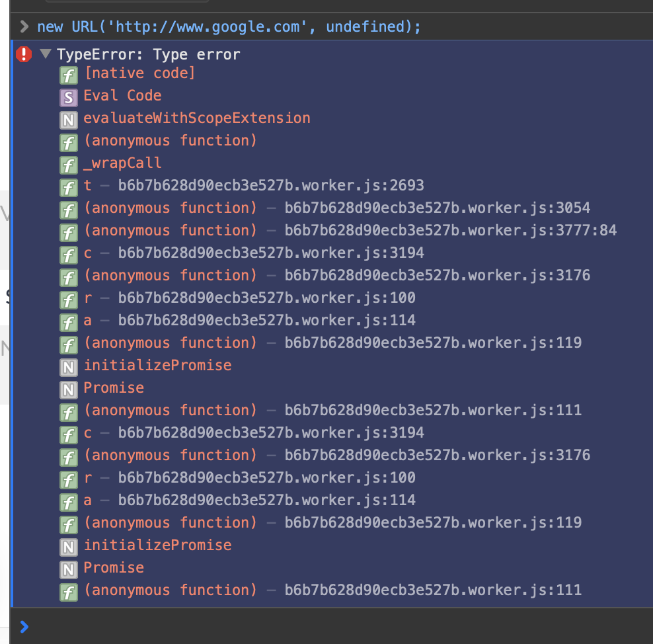Open the second worker.js:3194 source link
653x644 pixels.
click(271, 433)
